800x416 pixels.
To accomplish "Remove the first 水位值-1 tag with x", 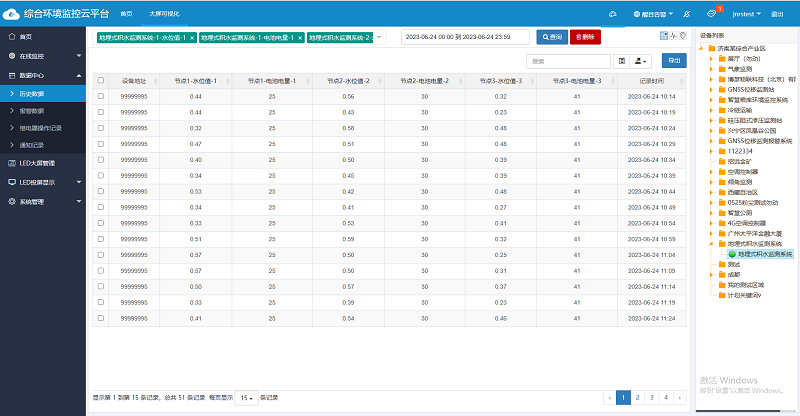I will click(192, 37).
